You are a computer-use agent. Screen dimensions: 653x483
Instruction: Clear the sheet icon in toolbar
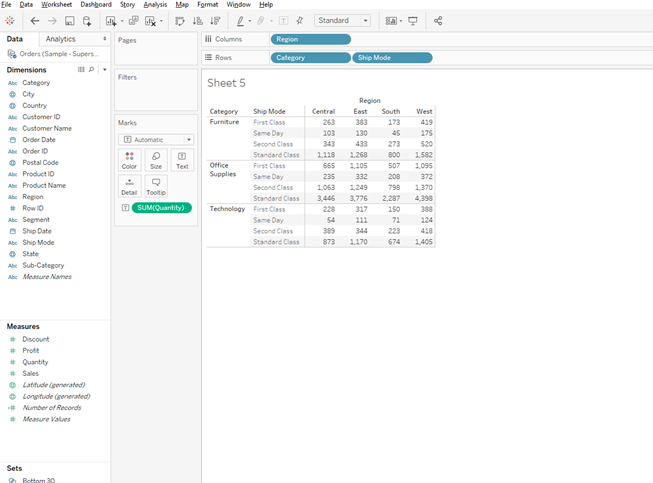click(x=150, y=21)
